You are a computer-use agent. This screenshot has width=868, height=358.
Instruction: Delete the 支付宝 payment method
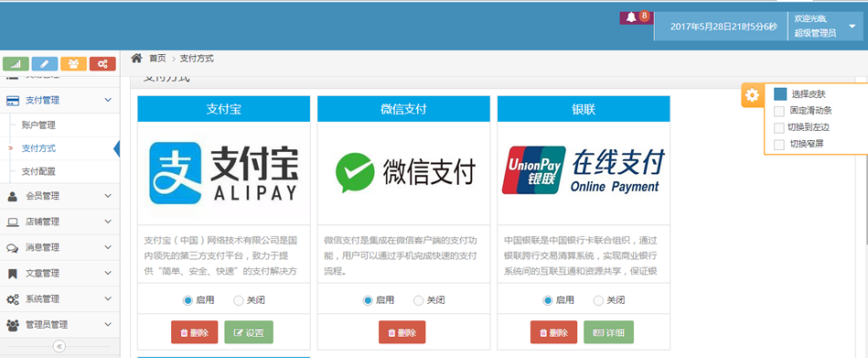pos(194,332)
